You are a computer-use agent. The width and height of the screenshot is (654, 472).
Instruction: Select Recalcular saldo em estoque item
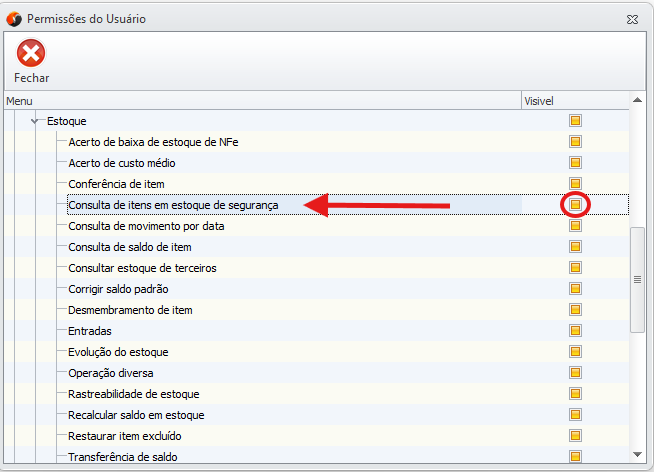click(136, 415)
